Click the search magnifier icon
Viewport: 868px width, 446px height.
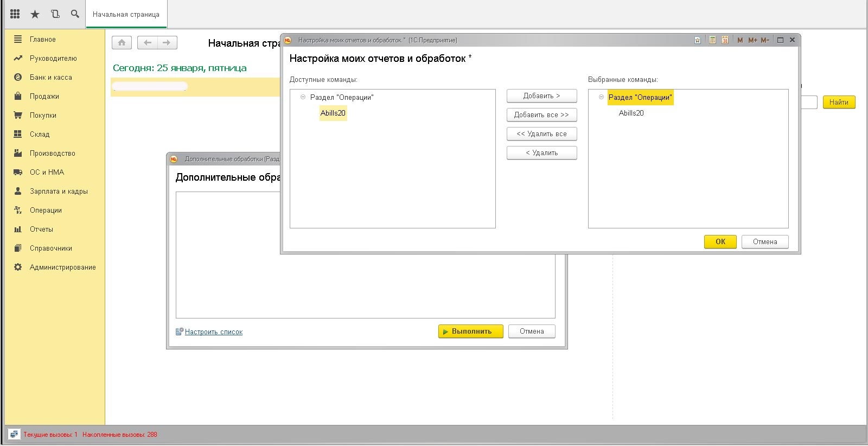(x=75, y=14)
